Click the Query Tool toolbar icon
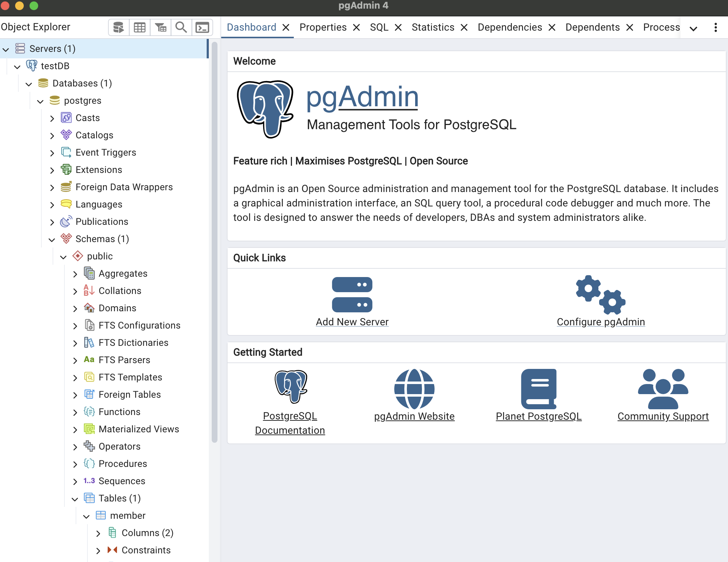The image size is (728, 562). [118, 27]
